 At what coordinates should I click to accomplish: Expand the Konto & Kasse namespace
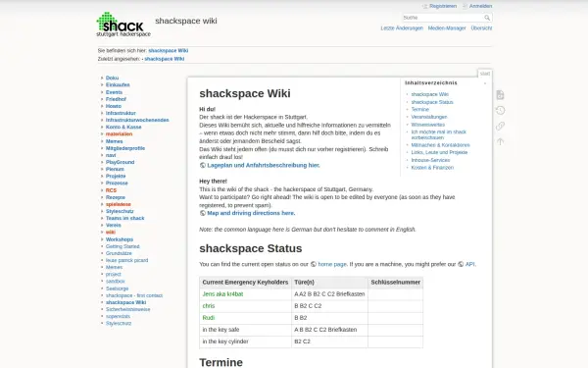[123, 127]
